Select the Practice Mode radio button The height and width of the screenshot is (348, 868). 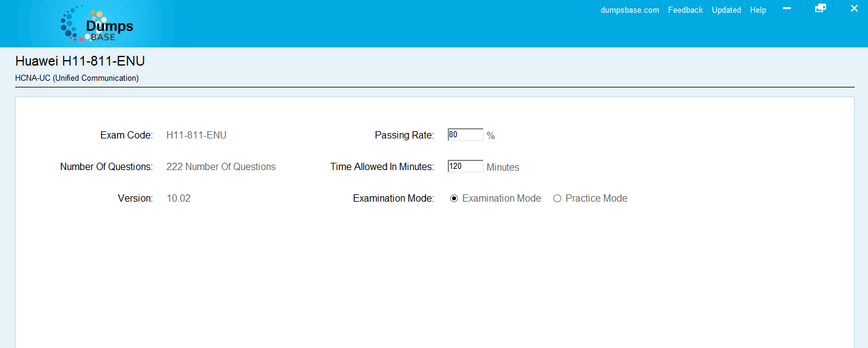pyautogui.click(x=557, y=199)
